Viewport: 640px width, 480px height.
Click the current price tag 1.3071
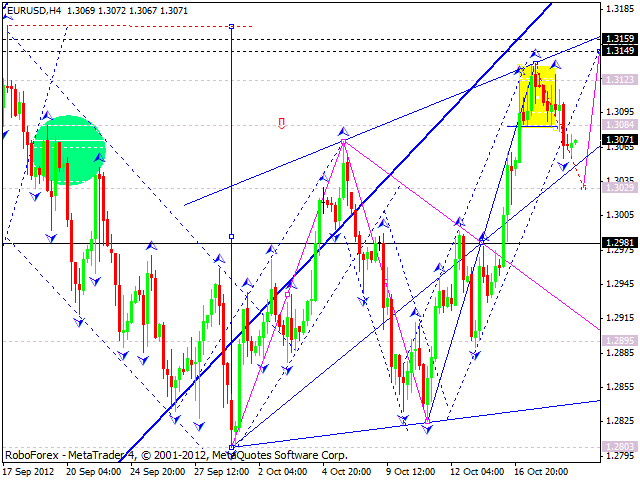click(620, 140)
